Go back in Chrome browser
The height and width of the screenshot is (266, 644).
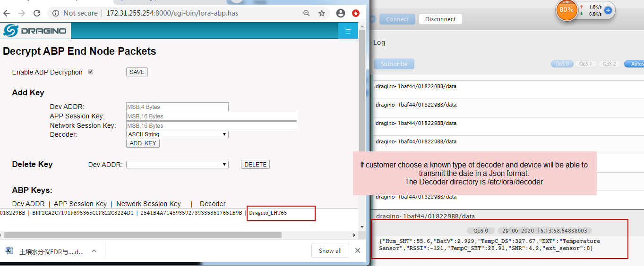[x=8, y=13]
